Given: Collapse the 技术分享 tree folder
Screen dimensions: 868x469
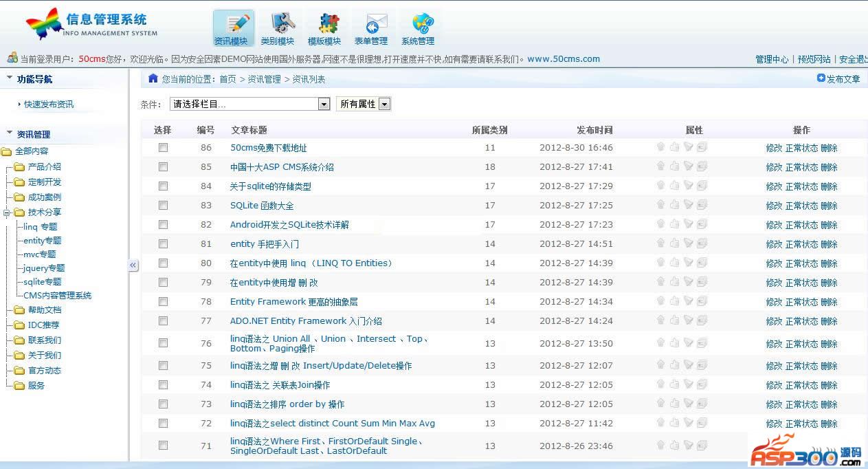Looking at the screenshot, I should pyautogui.click(x=7, y=212).
